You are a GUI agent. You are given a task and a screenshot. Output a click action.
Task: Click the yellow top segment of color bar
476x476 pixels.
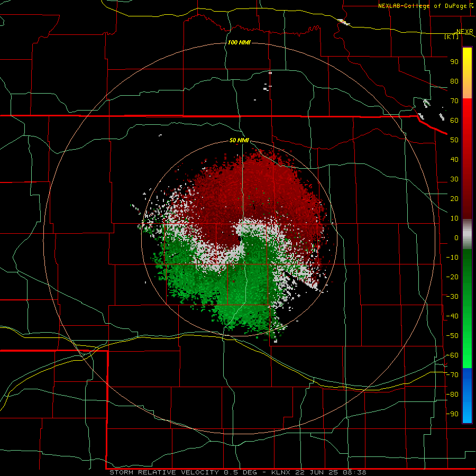point(467,73)
